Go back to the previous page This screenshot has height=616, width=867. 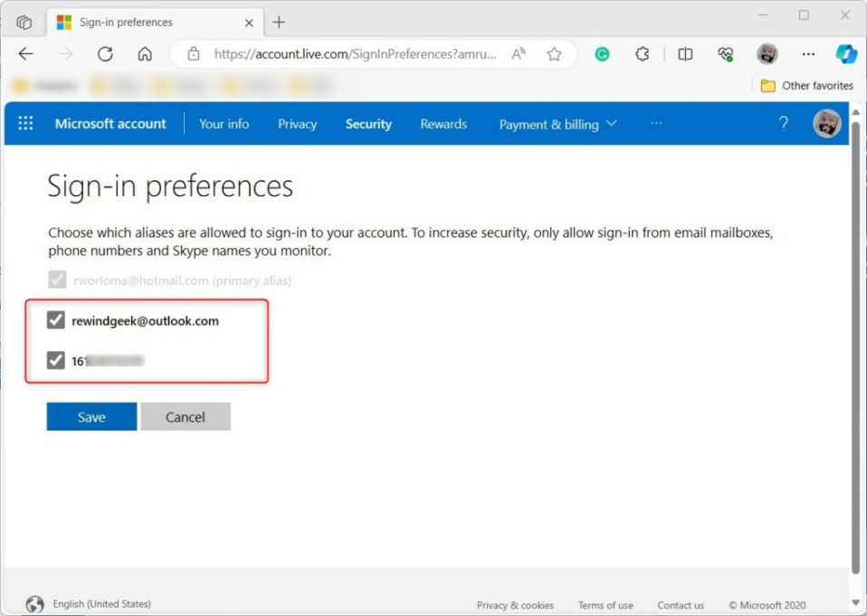click(26, 53)
